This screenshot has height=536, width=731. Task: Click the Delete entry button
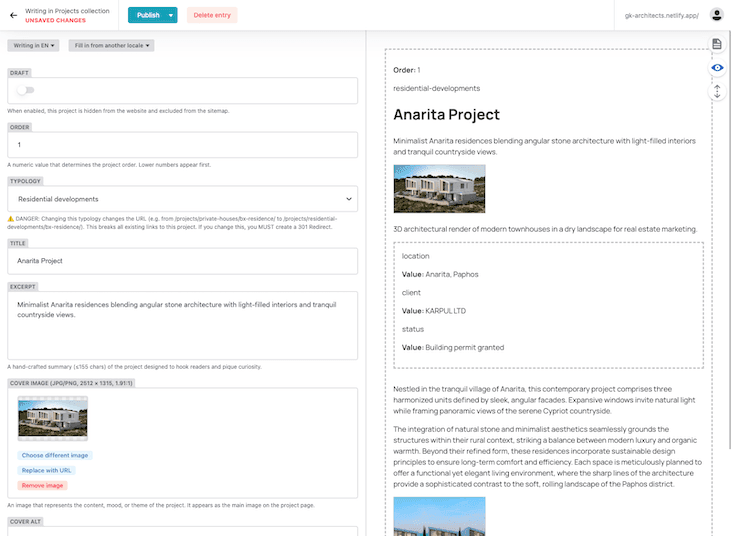coord(212,15)
